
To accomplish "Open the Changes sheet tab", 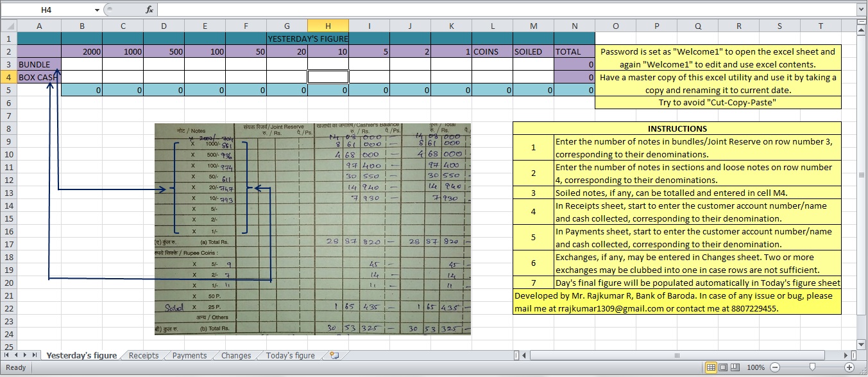I will (235, 355).
